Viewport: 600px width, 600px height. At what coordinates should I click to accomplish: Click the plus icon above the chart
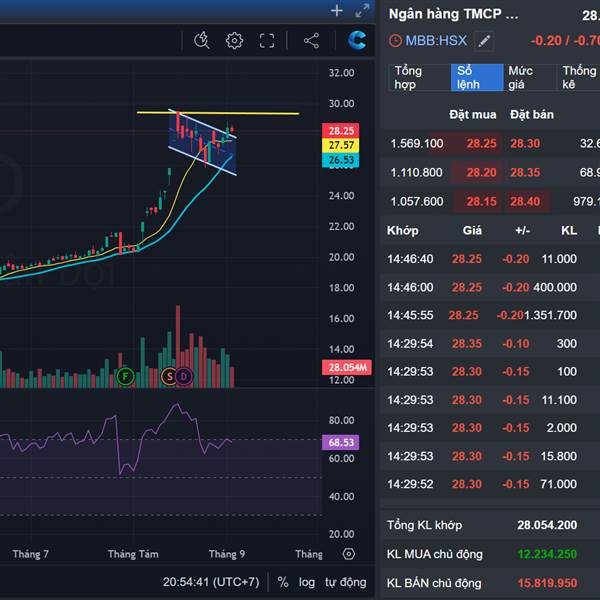tap(336, 11)
